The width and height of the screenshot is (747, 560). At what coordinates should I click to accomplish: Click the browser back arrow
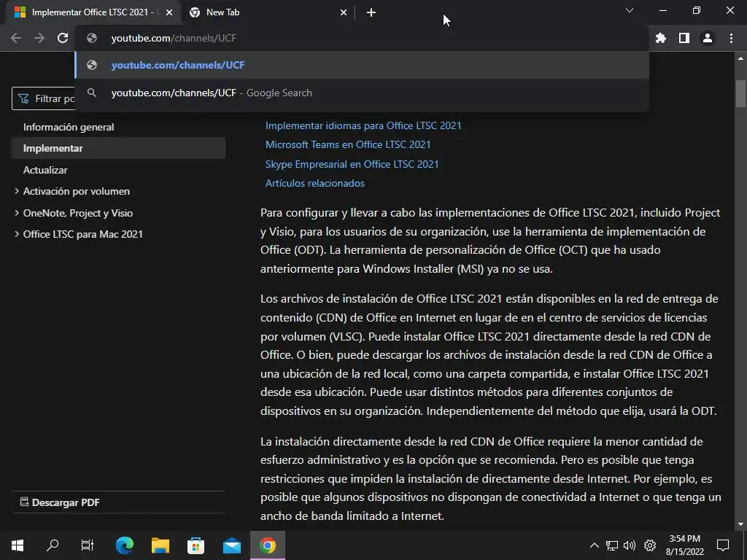16,38
